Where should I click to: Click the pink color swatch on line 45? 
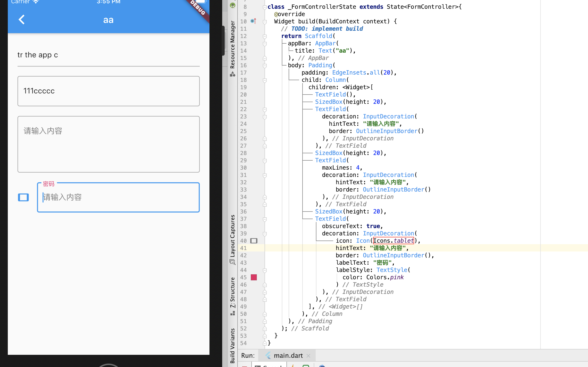254,277
